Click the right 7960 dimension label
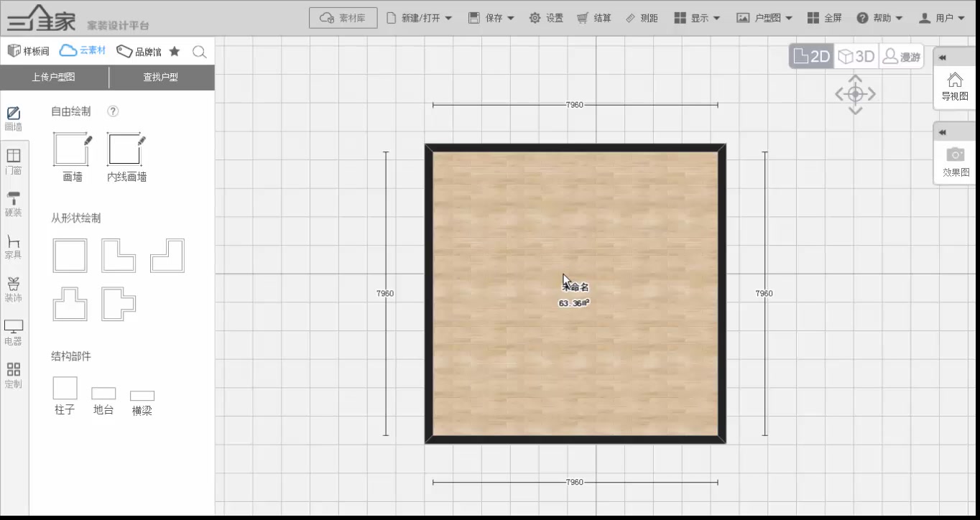Screen dimensions: 980x520 point(764,294)
